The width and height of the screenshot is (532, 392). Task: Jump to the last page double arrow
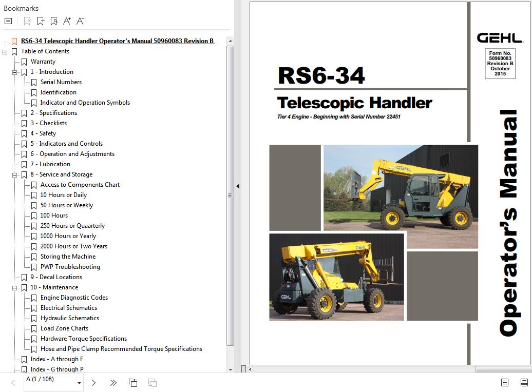[x=113, y=383]
